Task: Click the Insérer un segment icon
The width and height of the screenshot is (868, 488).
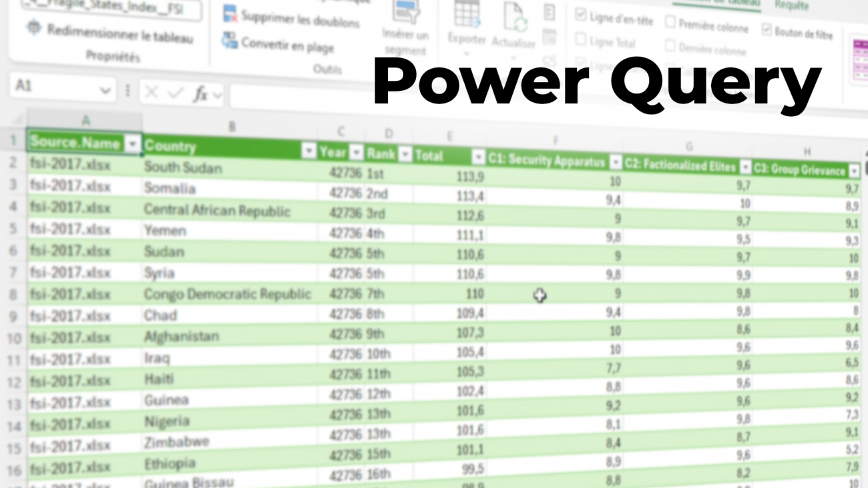Action: [406, 12]
